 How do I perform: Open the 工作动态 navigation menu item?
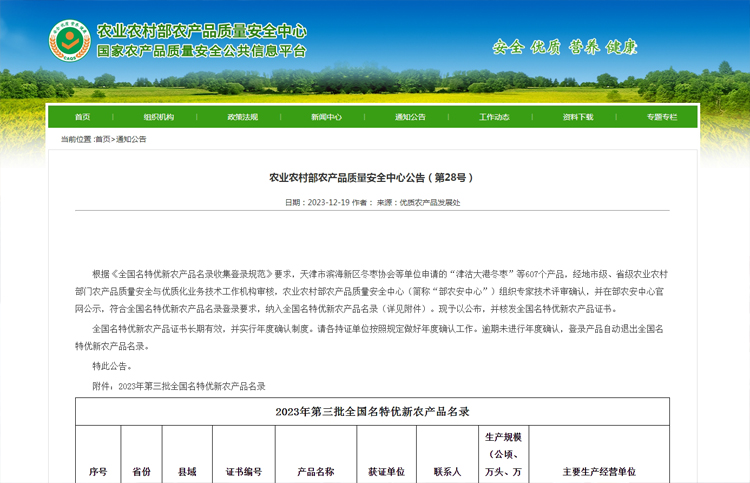[494, 117]
